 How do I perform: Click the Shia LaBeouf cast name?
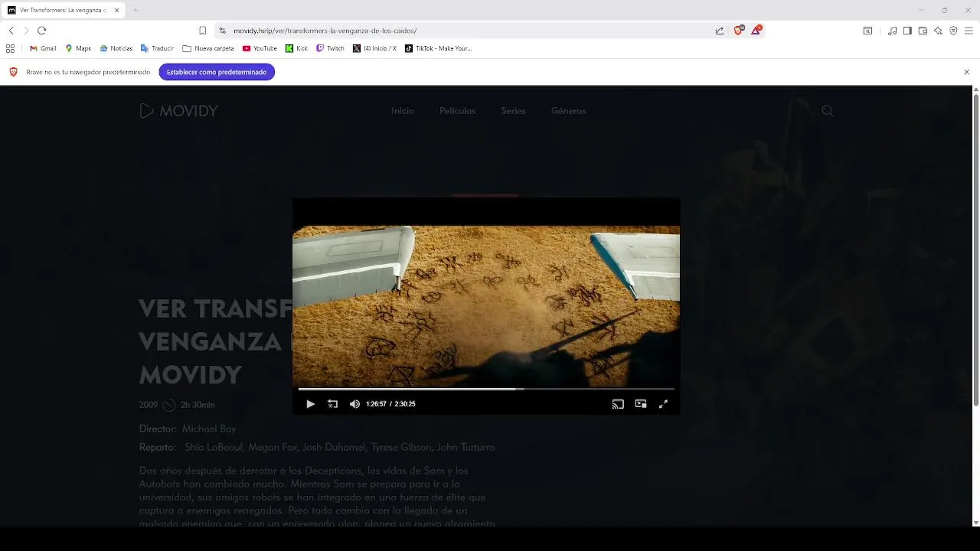(214, 448)
